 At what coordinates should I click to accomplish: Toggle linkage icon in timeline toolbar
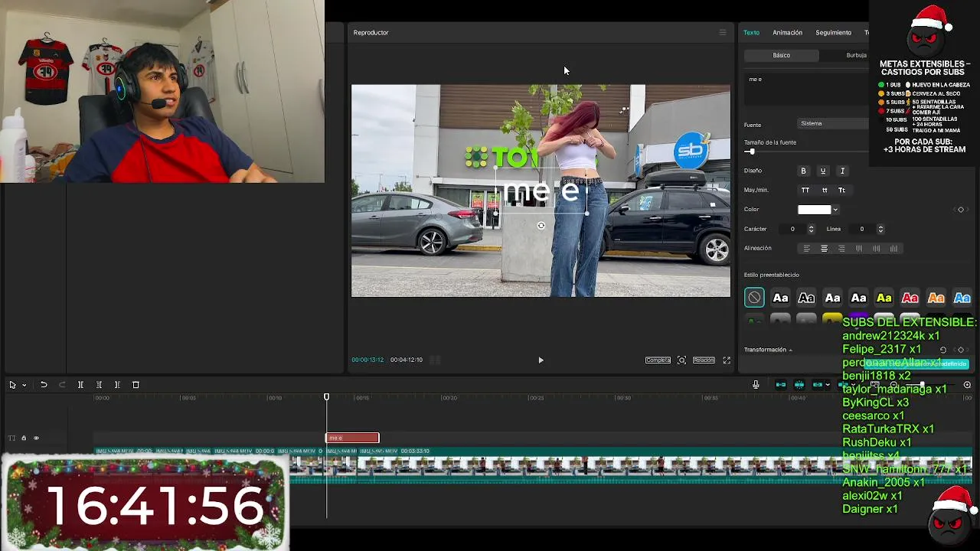pos(818,385)
